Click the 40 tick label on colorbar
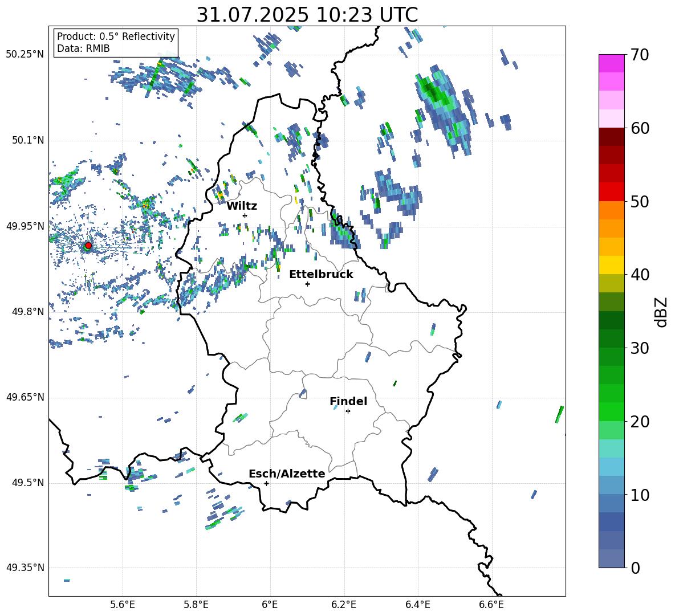The height and width of the screenshot is (616, 675). tap(640, 275)
